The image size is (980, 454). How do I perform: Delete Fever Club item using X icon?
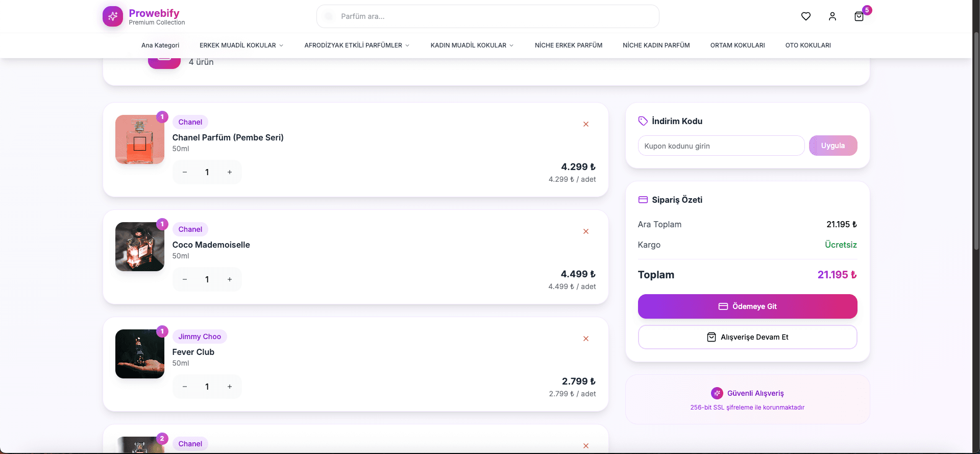click(x=586, y=339)
